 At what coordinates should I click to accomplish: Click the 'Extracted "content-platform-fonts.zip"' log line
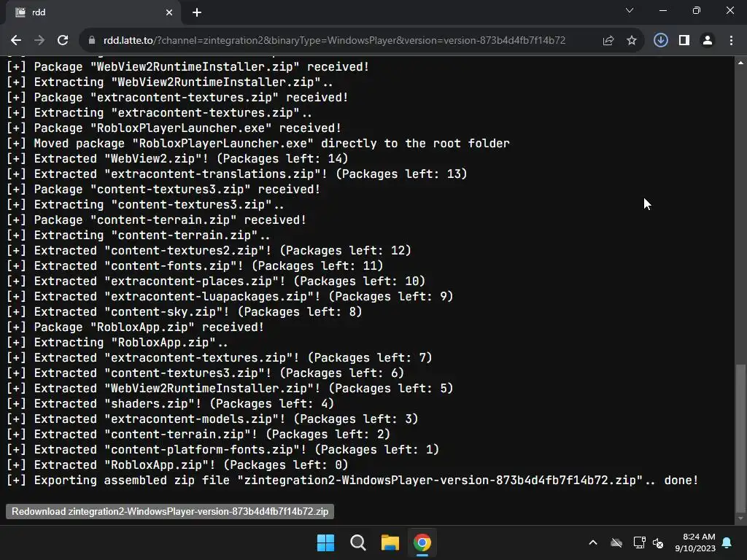[222, 449]
